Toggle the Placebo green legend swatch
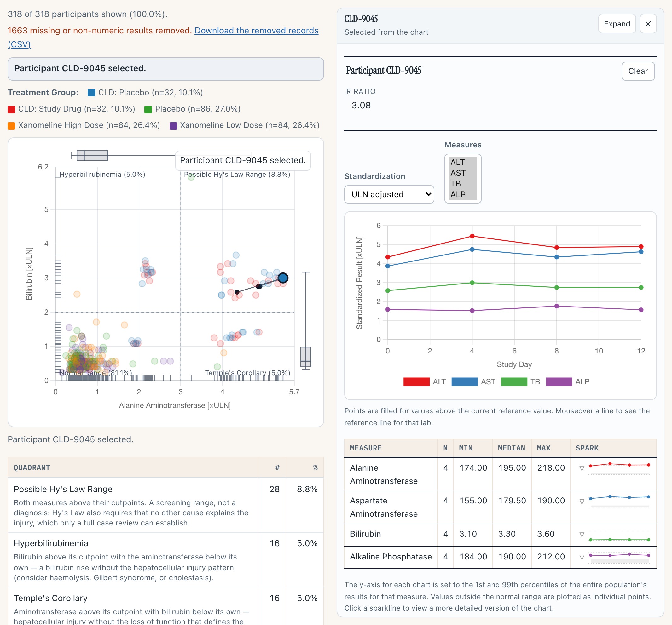The width and height of the screenshot is (672, 625). pyautogui.click(x=148, y=109)
